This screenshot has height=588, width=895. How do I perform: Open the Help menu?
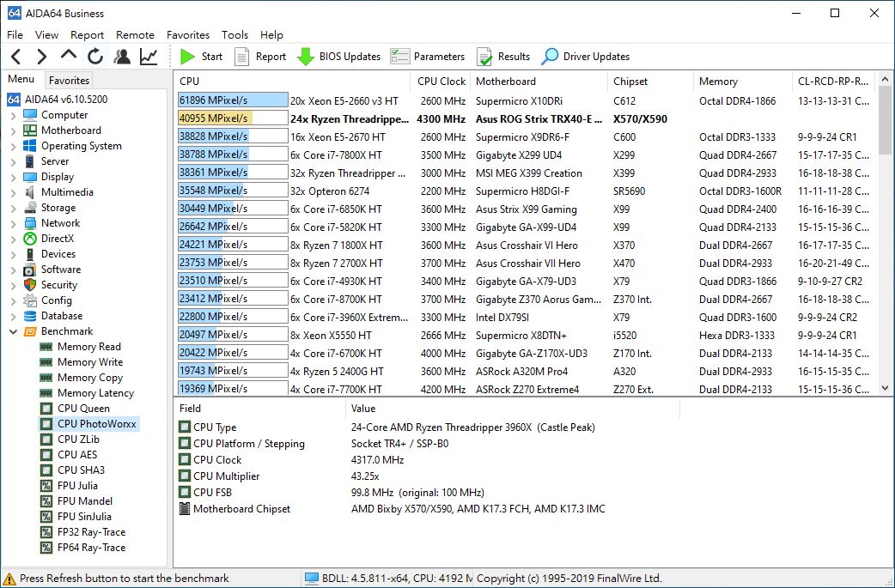click(271, 35)
